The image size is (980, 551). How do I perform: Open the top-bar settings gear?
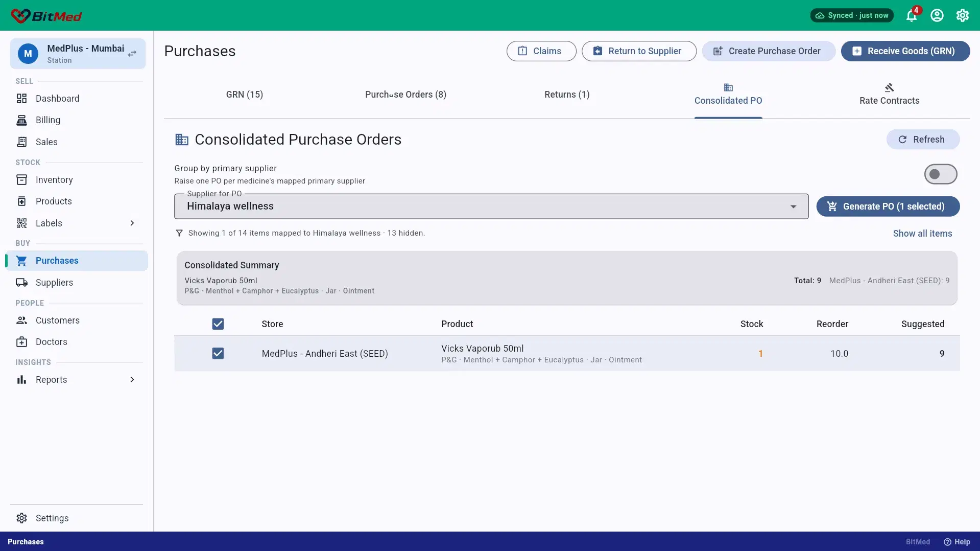click(963, 15)
